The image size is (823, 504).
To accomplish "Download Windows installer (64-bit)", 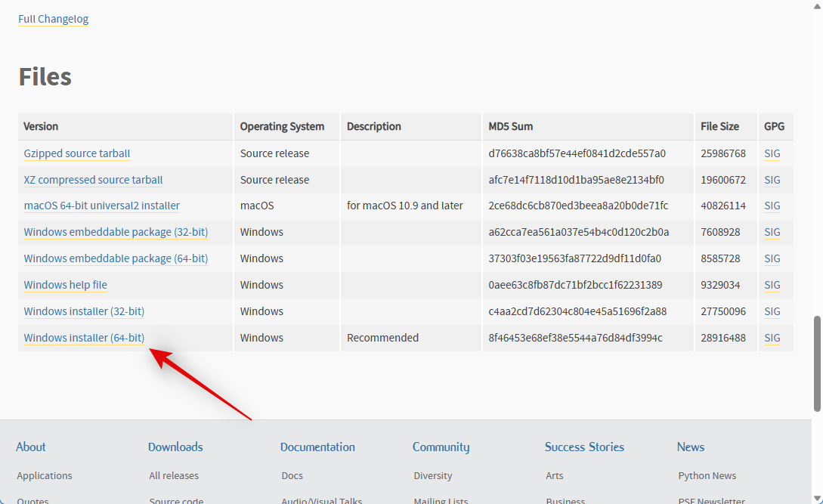I will [84, 338].
